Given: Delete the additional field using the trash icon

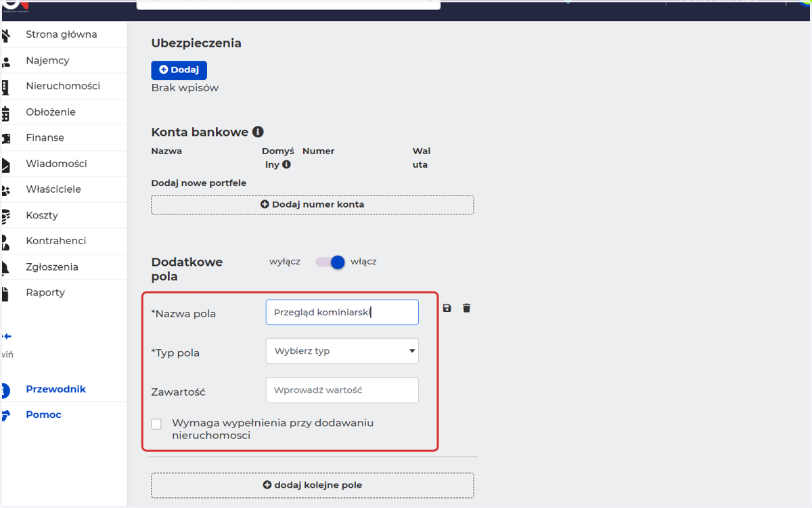Looking at the screenshot, I should tap(466, 308).
